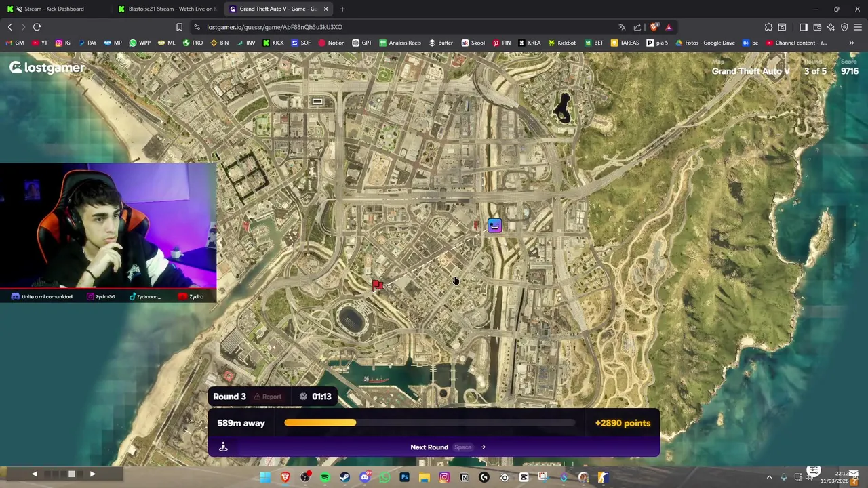Open File Explorer from the taskbar
The image size is (868, 488).
point(425,478)
